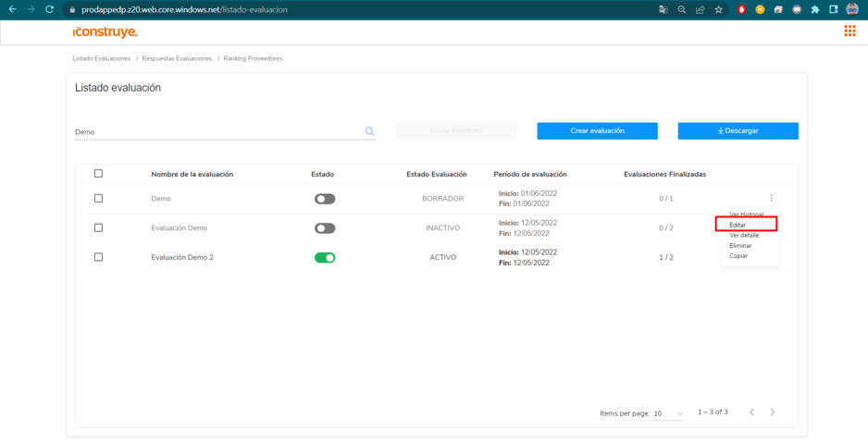Screen dimensions: 868x441
Task: Open Respuestas Evaluaciones breadcrumb link
Action: (177, 58)
